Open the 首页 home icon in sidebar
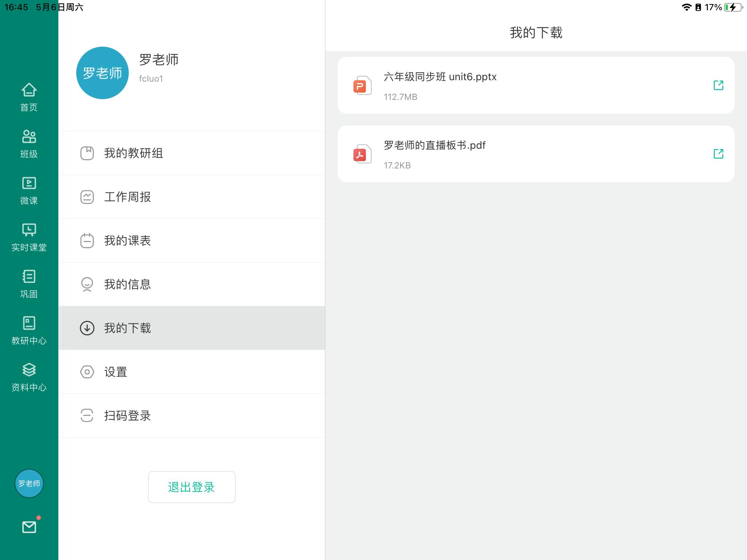747x560 pixels. tap(29, 97)
